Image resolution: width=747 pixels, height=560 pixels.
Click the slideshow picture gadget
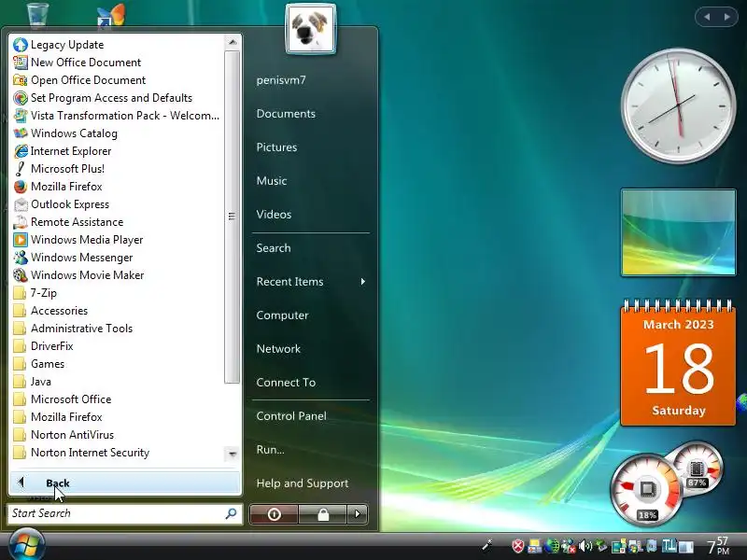pos(679,232)
